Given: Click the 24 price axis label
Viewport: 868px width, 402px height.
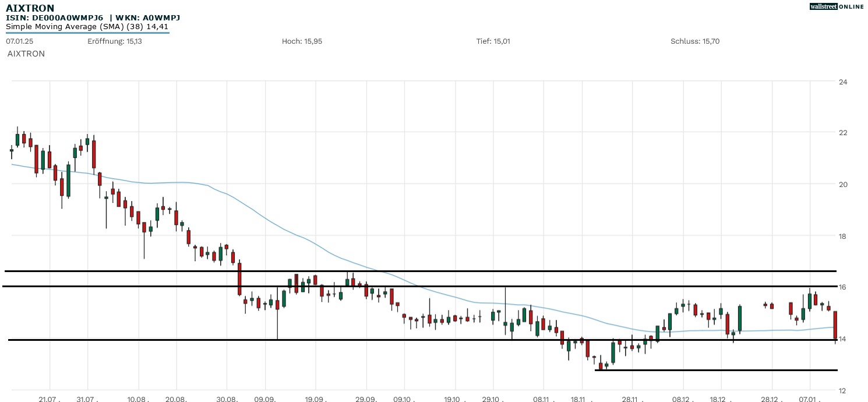Looking at the screenshot, I should (x=842, y=82).
